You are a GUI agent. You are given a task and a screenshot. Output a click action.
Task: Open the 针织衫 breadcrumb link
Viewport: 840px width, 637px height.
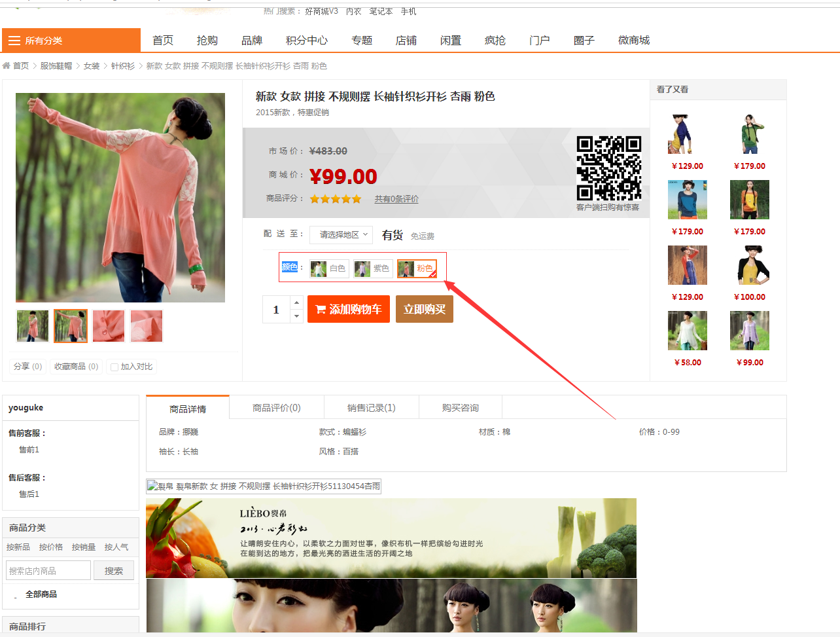(x=123, y=66)
